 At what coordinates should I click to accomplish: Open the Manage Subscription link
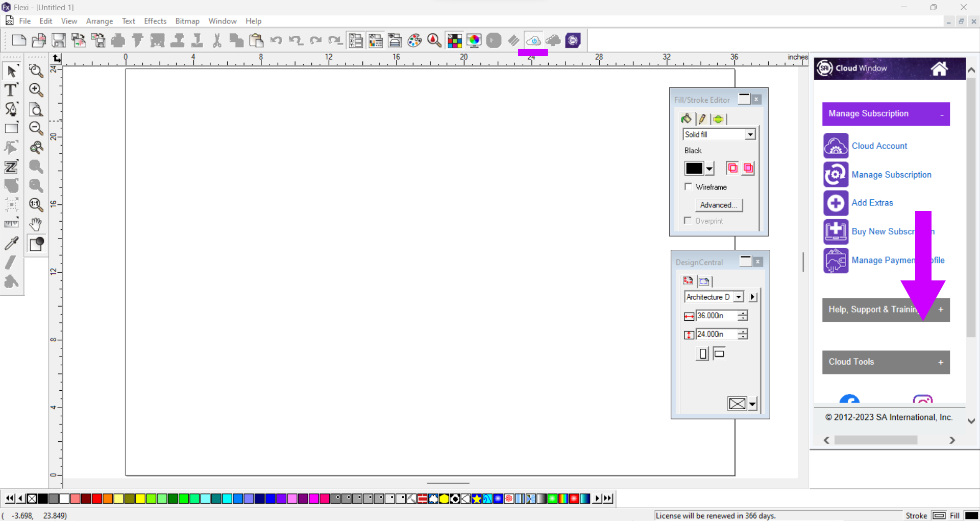(891, 175)
